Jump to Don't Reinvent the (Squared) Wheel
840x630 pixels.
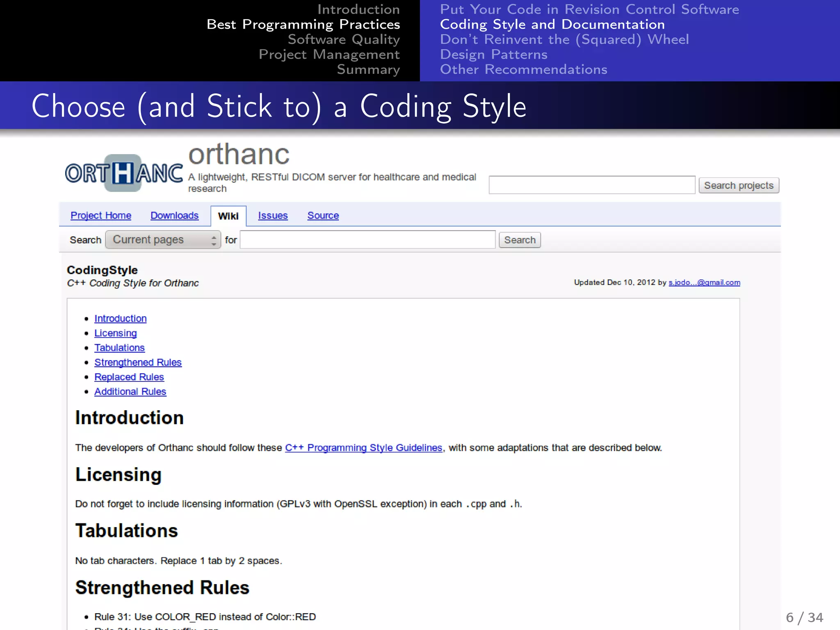click(x=564, y=39)
